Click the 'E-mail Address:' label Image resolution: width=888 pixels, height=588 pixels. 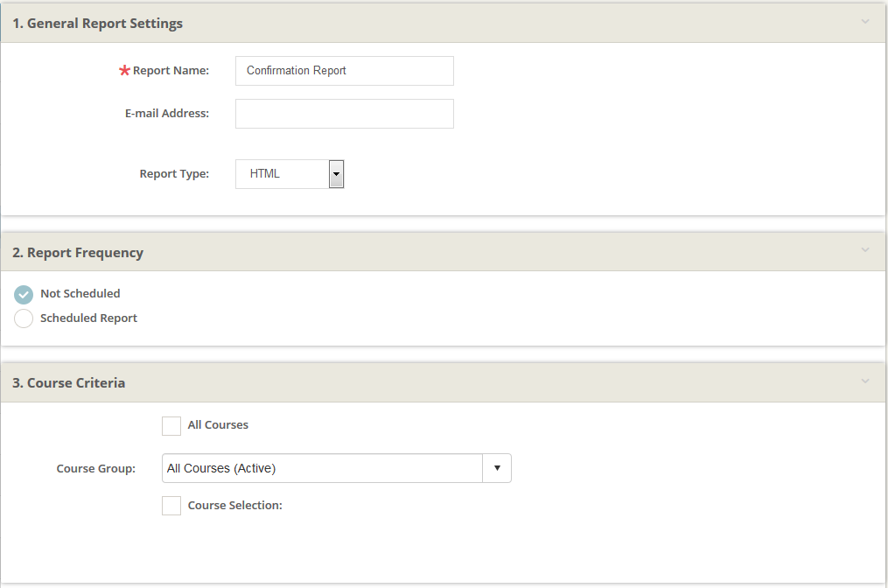click(167, 114)
